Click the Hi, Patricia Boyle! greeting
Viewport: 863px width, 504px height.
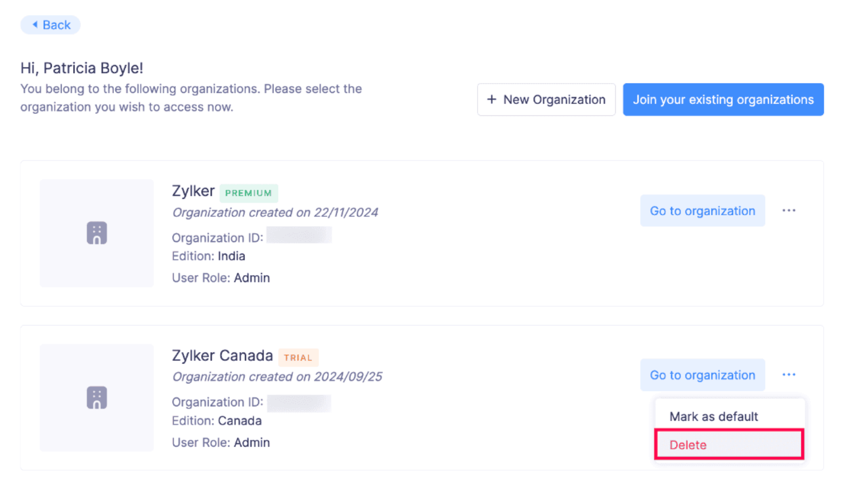pos(81,68)
